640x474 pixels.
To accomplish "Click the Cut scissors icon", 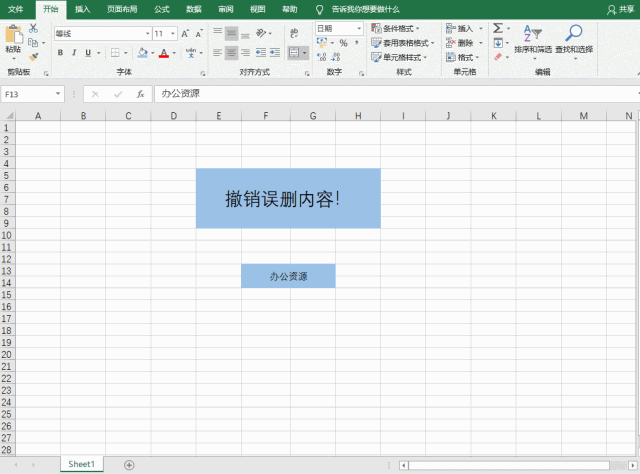I will (x=33, y=28).
